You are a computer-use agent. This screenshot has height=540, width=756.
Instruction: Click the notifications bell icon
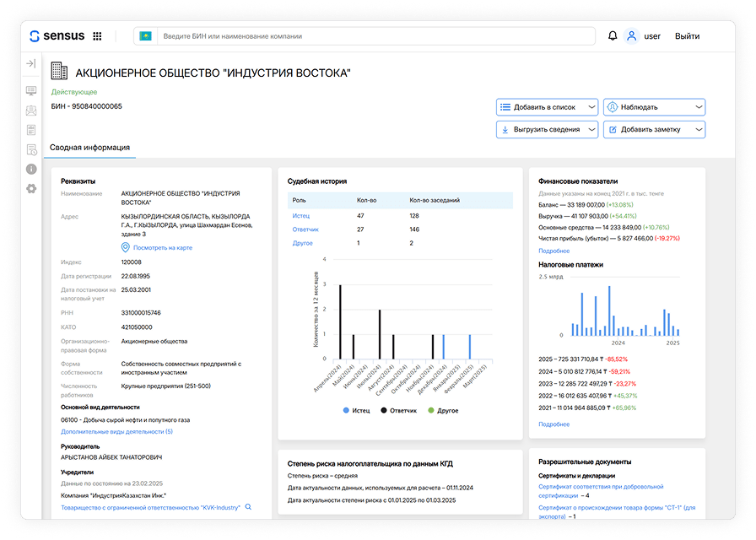[x=613, y=36]
